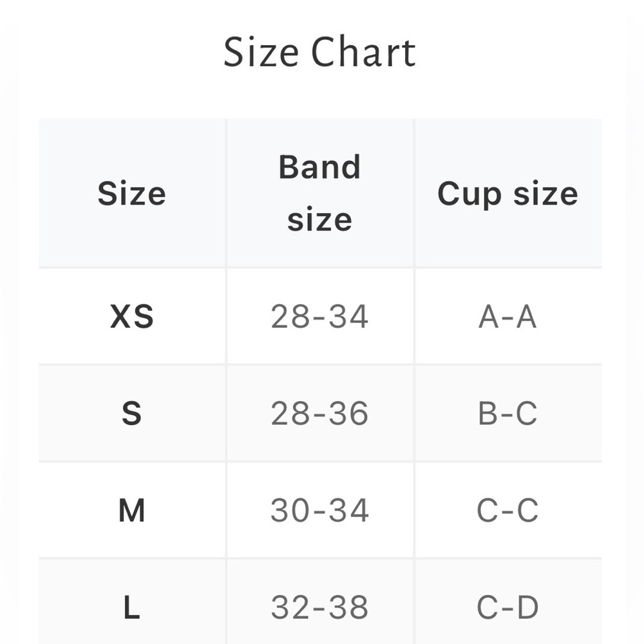
Task: Click the Size column header
Action: click(131, 194)
